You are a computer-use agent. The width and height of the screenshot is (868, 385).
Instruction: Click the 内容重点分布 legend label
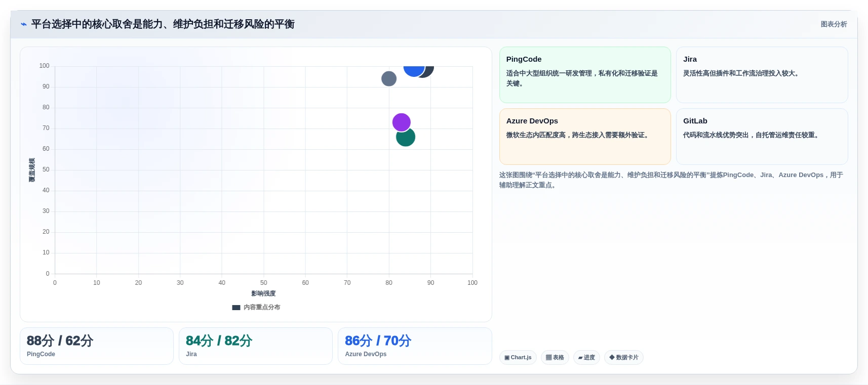(x=262, y=308)
